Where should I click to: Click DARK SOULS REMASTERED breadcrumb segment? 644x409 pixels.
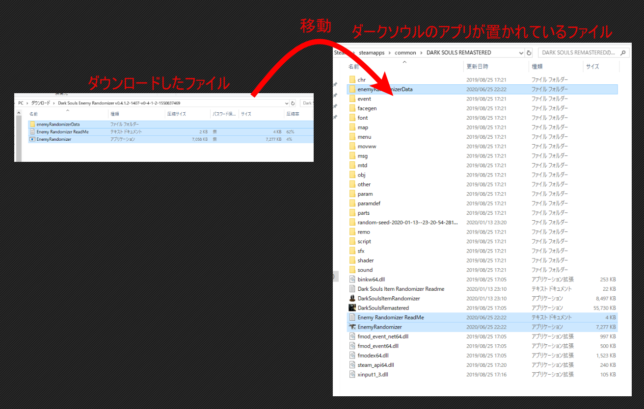[x=459, y=53]
